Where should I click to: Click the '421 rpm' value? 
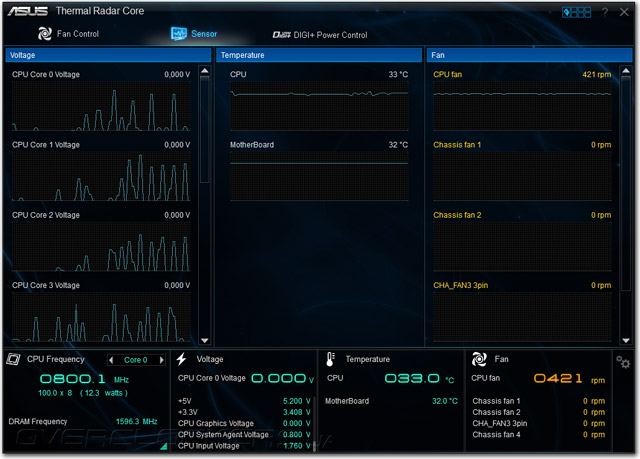tap(597, 74)
